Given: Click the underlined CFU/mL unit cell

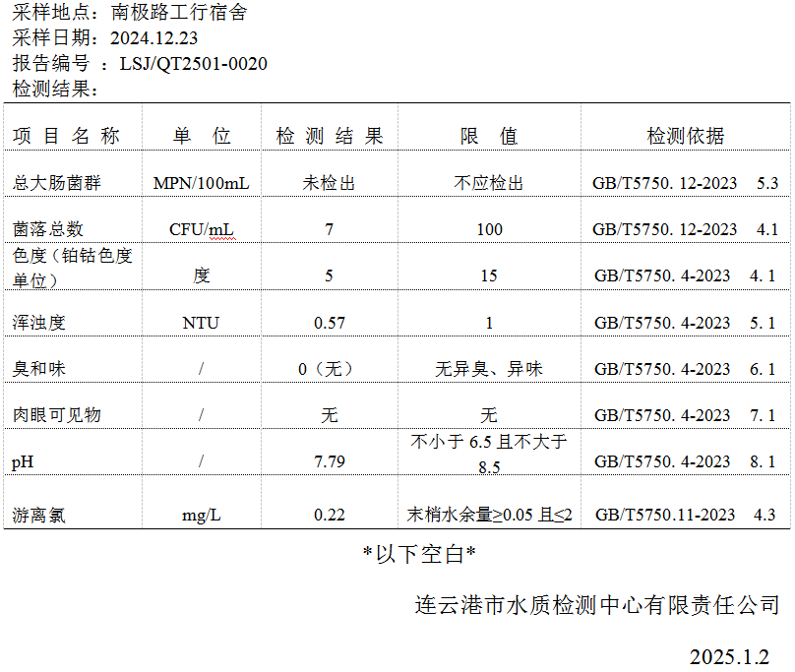Looking at the screenshot, I should coord(202,229).
